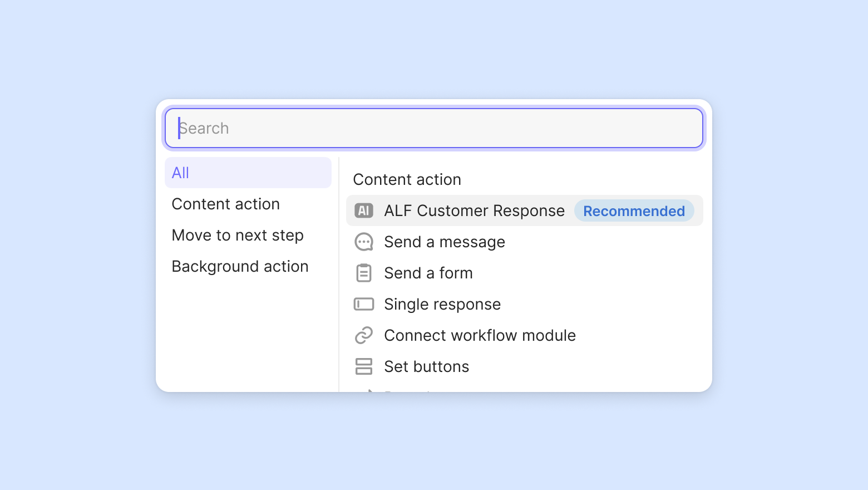Click the Content action section heading
Screen dimensions: 868x490
coord(407,179)
